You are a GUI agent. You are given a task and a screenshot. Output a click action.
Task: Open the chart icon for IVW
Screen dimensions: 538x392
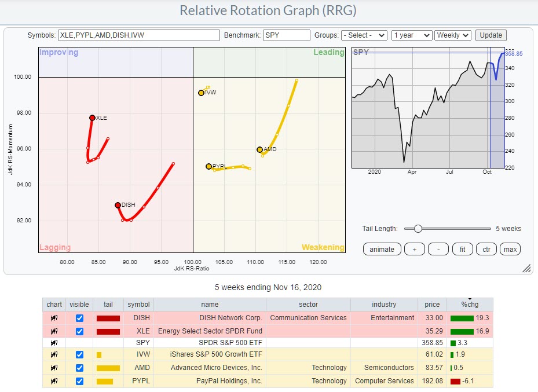[54, 355]
